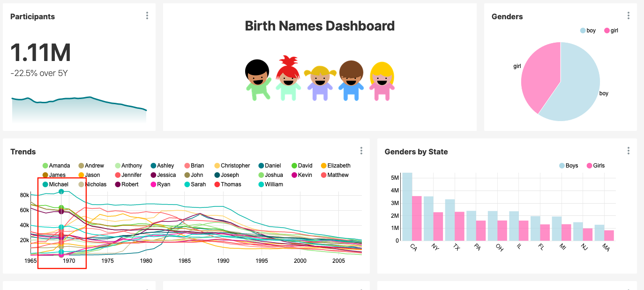Toggle the Ryan series in legend
Image resolution: width=644 pixels, height=290 pixels.
click(160, 184)
